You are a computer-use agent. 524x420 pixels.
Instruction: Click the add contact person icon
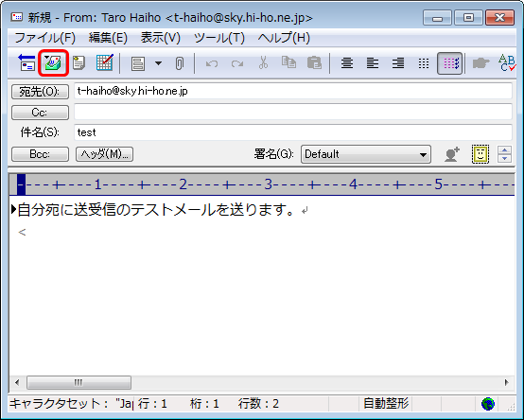point(452,154)
